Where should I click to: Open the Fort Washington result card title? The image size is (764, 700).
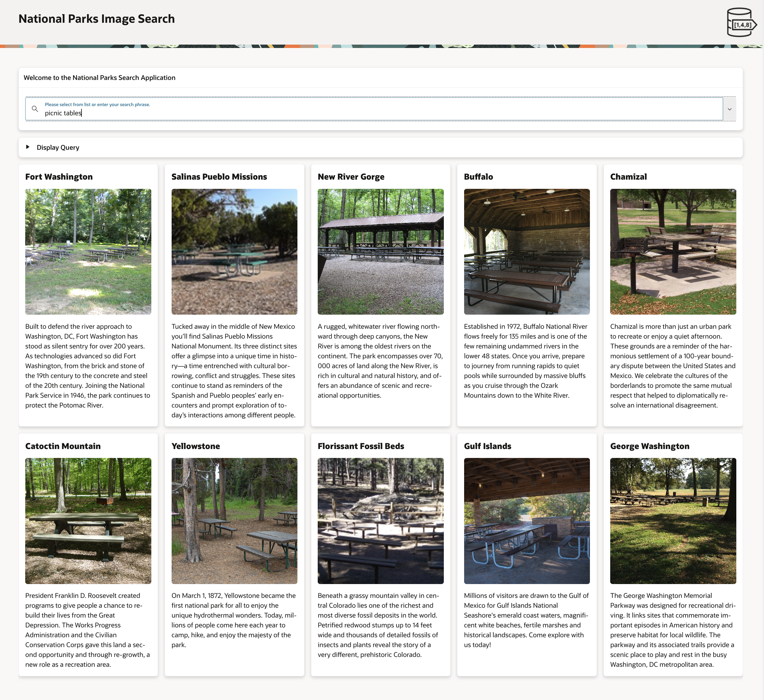(x=58, y=176)
